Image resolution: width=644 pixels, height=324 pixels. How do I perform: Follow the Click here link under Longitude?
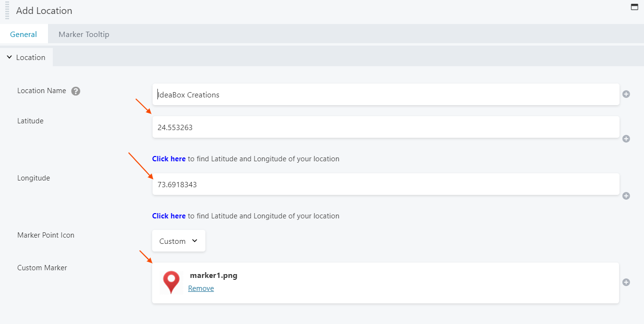pyautogui.click(x=169, y=216)
